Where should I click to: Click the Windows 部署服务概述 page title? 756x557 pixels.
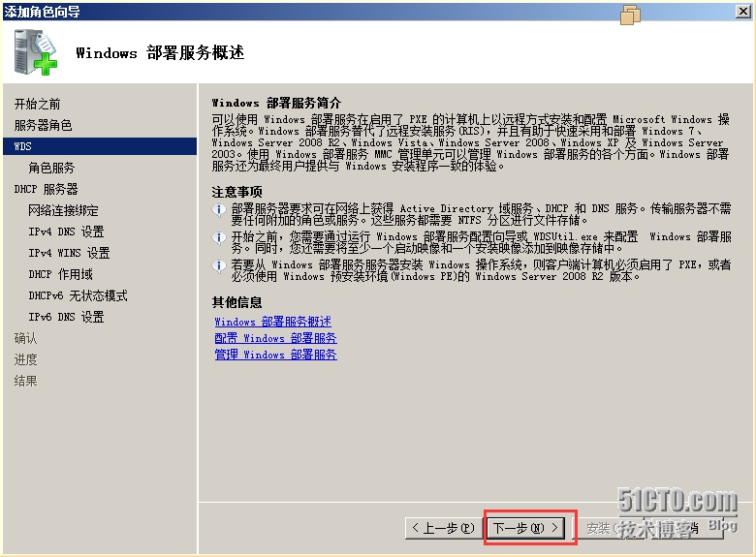[160, 52]
